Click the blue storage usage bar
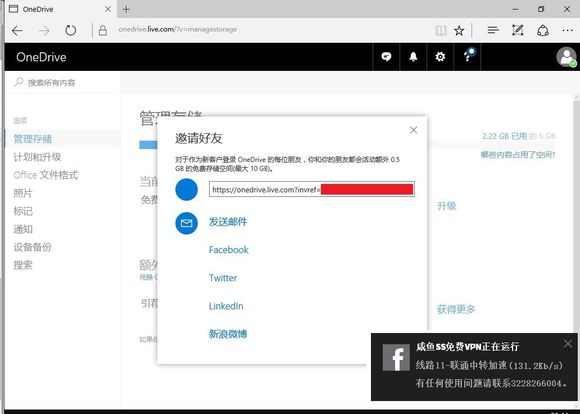 (148, 145)
